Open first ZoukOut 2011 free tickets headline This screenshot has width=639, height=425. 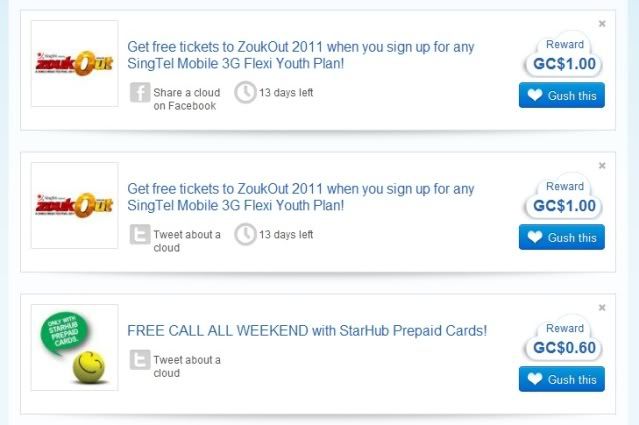(301, 55)
